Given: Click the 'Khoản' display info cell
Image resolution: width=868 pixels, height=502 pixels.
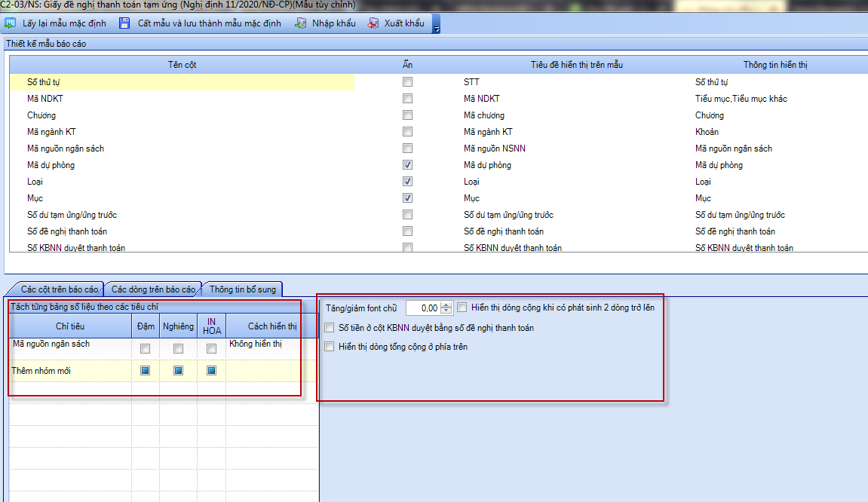Looking at the screenshot, I should coord(707,132).
